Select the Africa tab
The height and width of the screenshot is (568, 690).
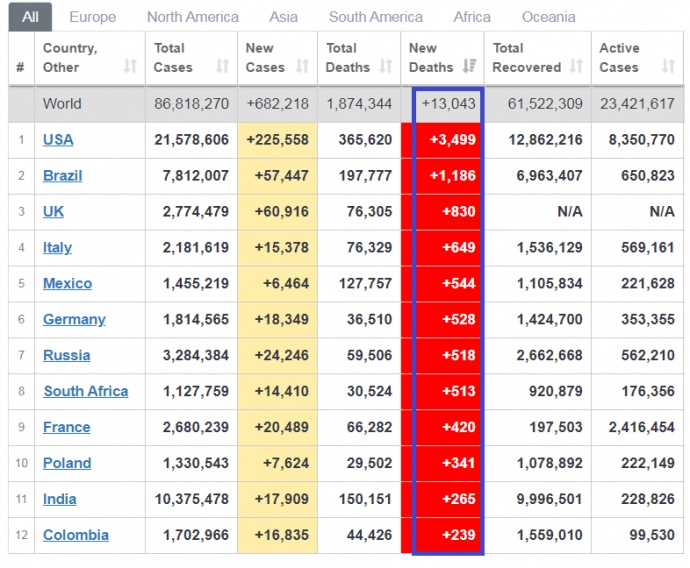point(472,17)
